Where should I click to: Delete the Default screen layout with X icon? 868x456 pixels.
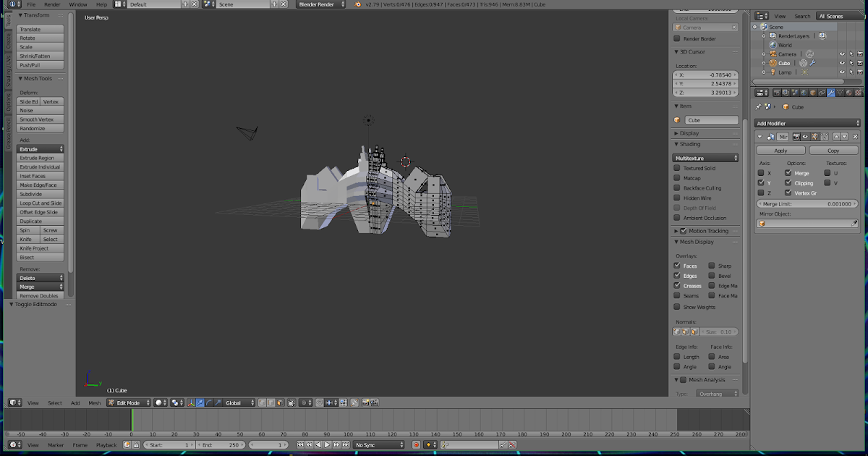[x=194, y=4]
